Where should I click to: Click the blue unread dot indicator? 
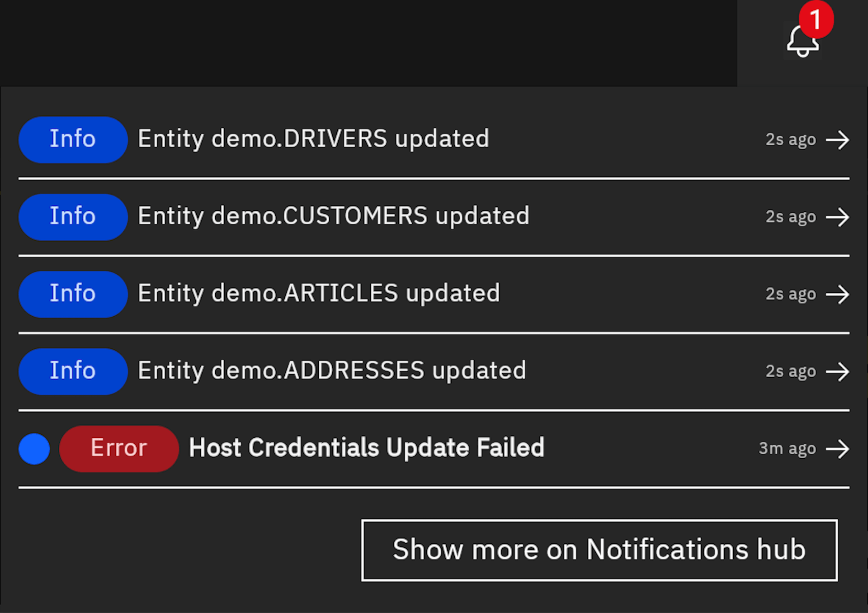[x=34, y=449]
